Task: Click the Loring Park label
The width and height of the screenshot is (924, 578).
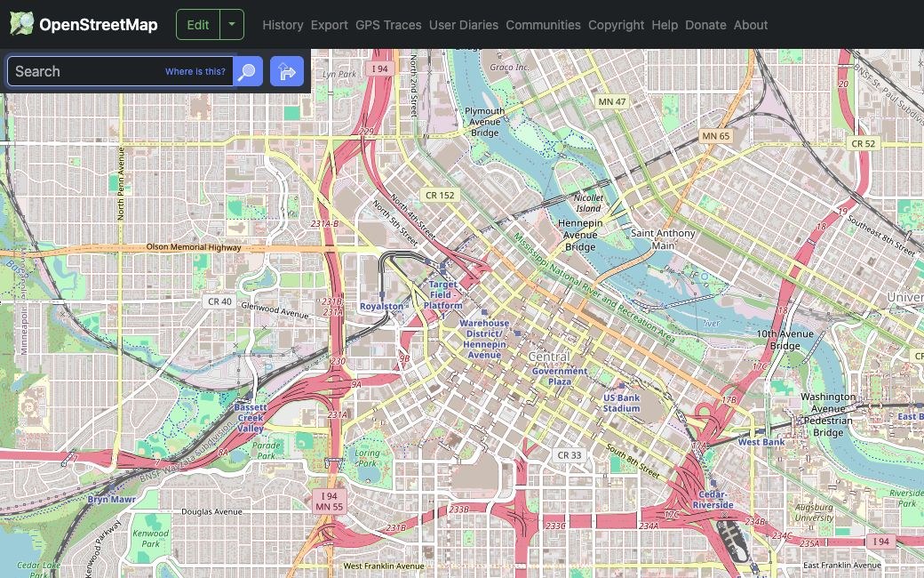Action: pyautogui.click(x=367, y=458)
